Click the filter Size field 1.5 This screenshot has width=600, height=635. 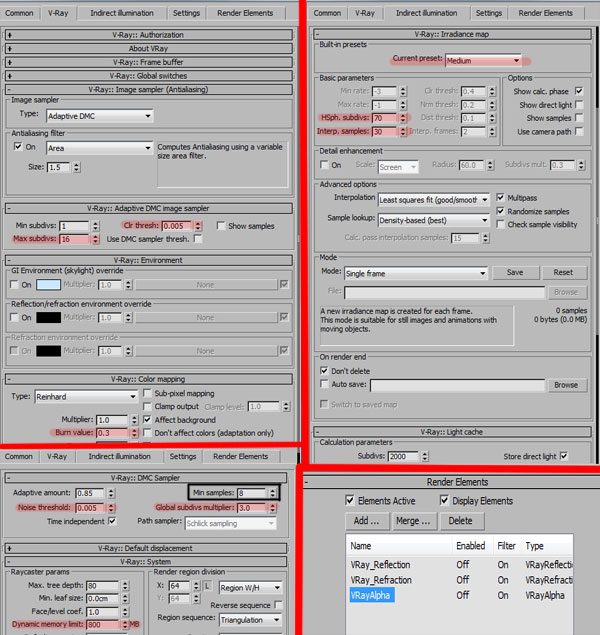pyautogui.click(x=58, y=167)
